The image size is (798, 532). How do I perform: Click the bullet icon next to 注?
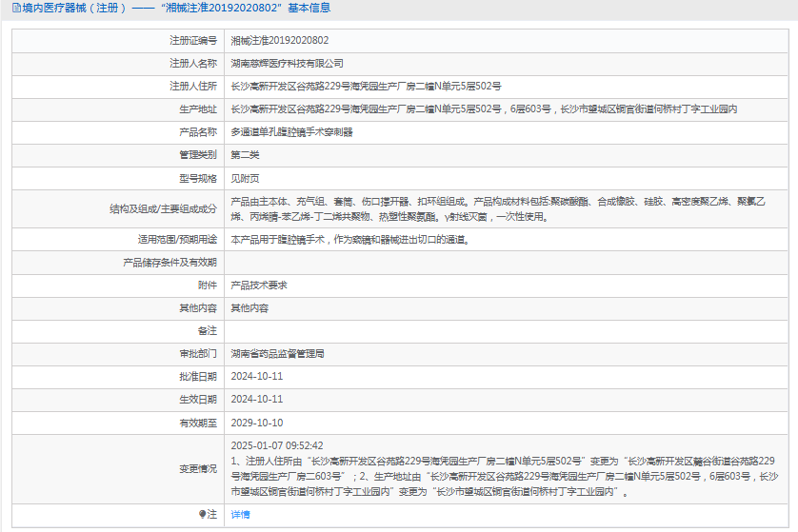(x=203, y=514)
